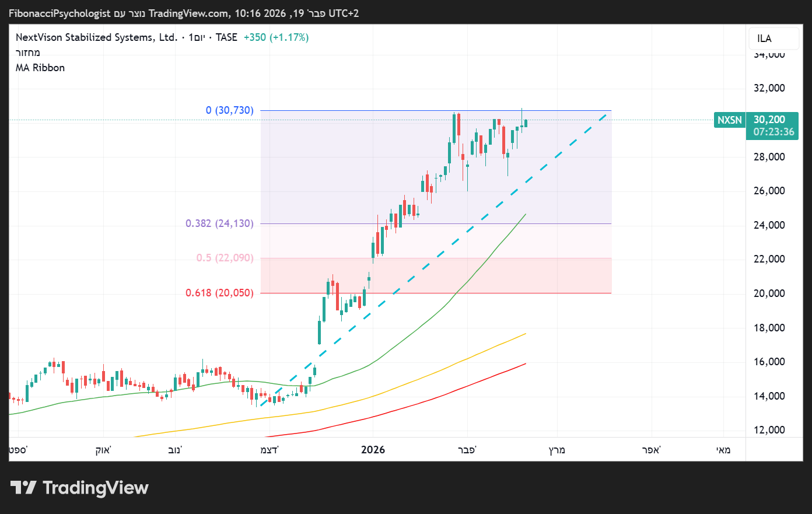Click the מרץ month label on time axis
Image resolution: width=812 pixels, height=514 pixels.
pyautogui.click(x=557, y=450)
